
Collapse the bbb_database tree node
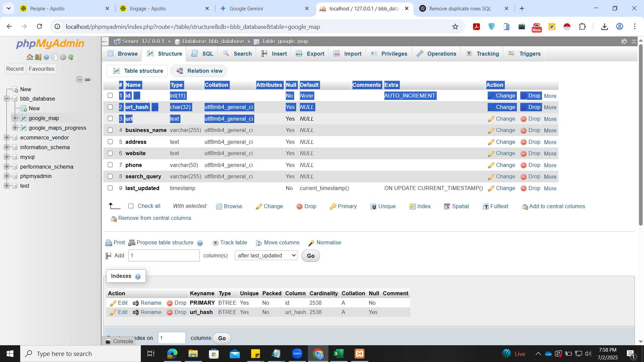click(6, 99)
